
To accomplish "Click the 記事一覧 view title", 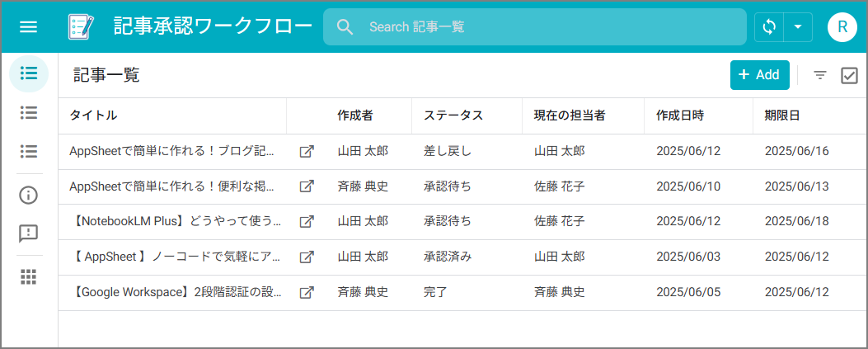I will (x=106, y=75).
